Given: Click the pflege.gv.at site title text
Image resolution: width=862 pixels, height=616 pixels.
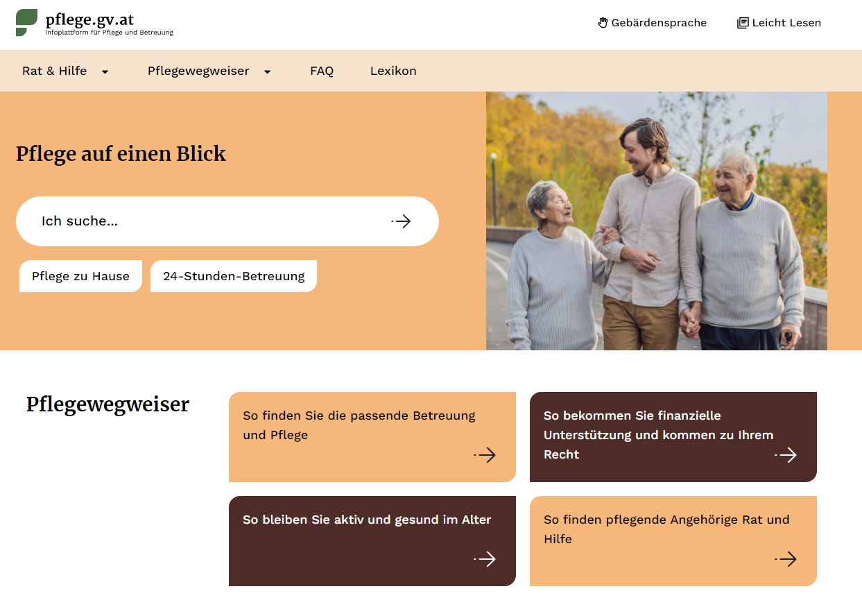Looking at the screenshot, I should (x=89, y=19).
